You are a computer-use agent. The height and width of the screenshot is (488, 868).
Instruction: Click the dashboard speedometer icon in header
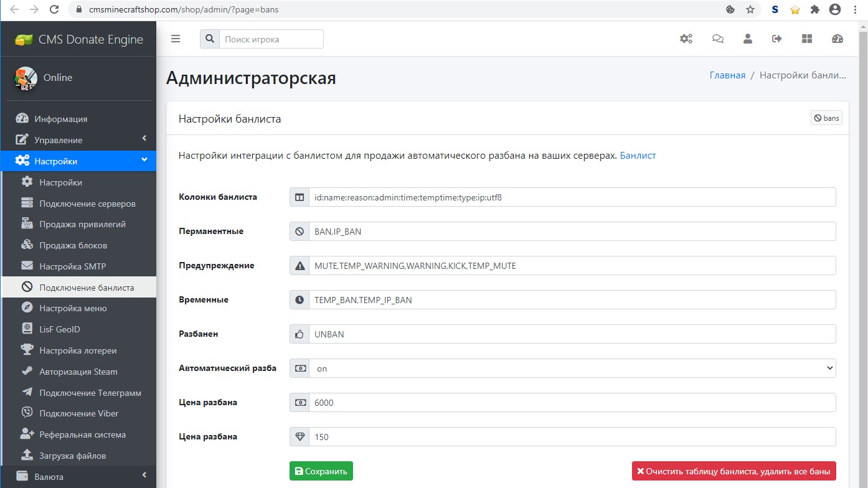click(x=837, y=39)
